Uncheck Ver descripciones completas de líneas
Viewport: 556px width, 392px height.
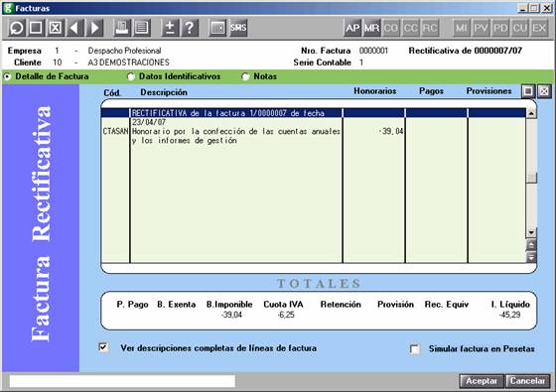[103, 347]
